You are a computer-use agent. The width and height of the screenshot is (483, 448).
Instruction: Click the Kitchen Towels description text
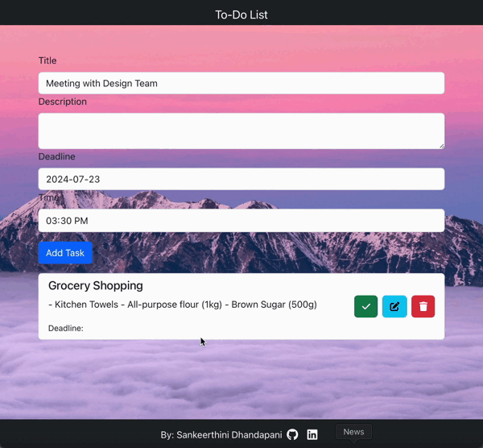(x=183, y=305)
